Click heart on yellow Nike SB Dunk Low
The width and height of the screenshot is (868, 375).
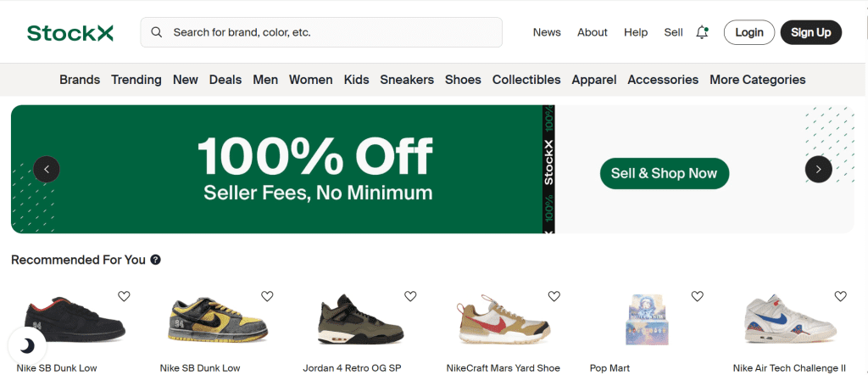[x=267, y=296]
